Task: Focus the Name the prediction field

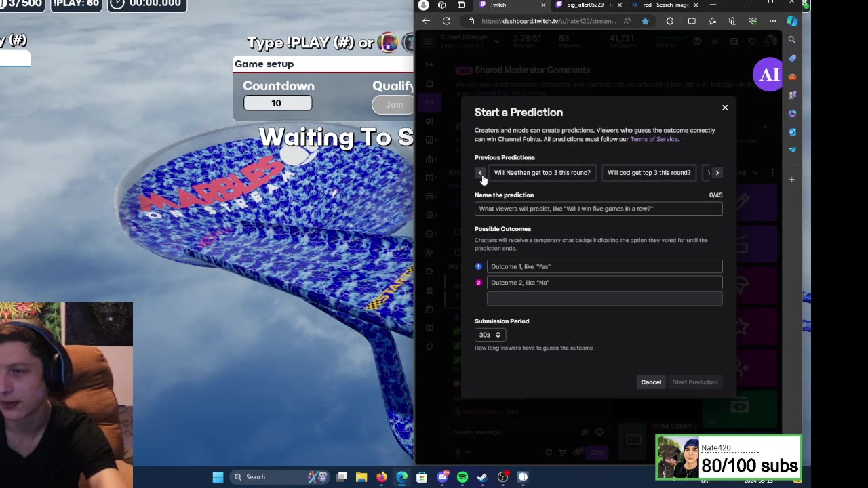Action: pos(598,209)
